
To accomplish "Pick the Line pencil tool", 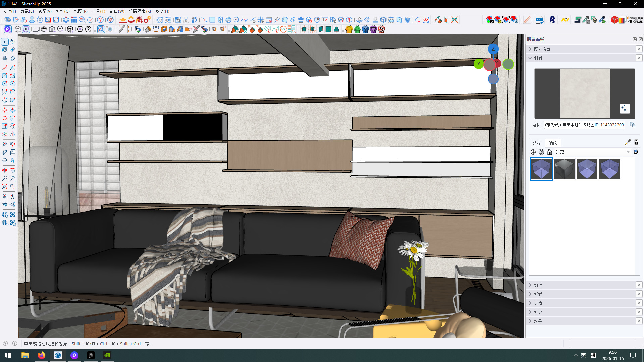I will 5,67.
